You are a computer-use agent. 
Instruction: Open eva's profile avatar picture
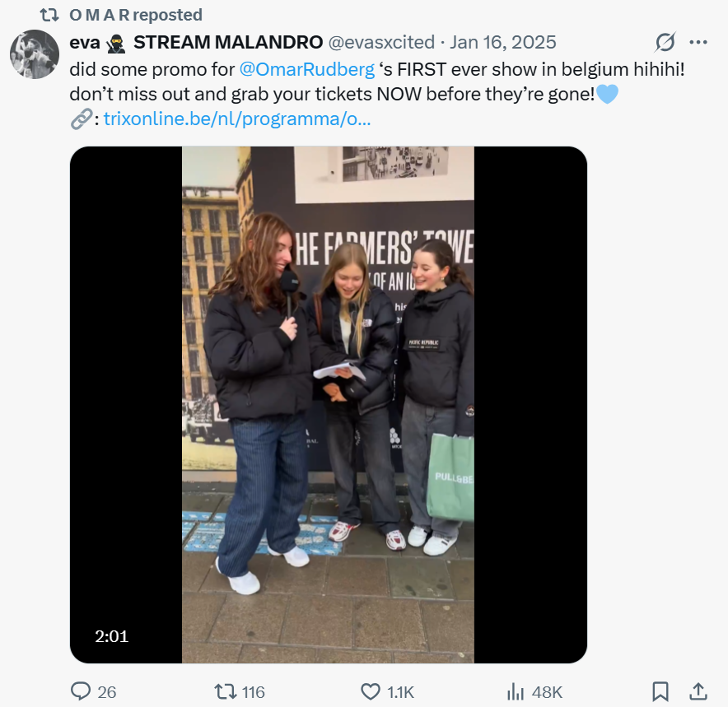(x=35, y=54)
